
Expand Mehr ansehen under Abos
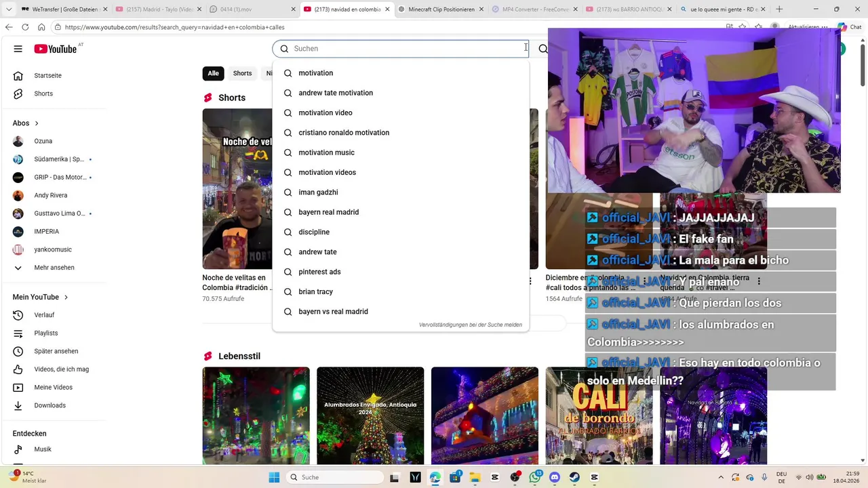click(54, 268)
